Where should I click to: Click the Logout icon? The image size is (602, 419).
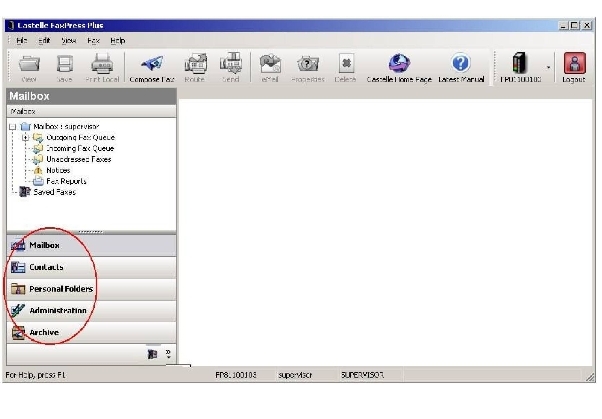pos(574,64)
